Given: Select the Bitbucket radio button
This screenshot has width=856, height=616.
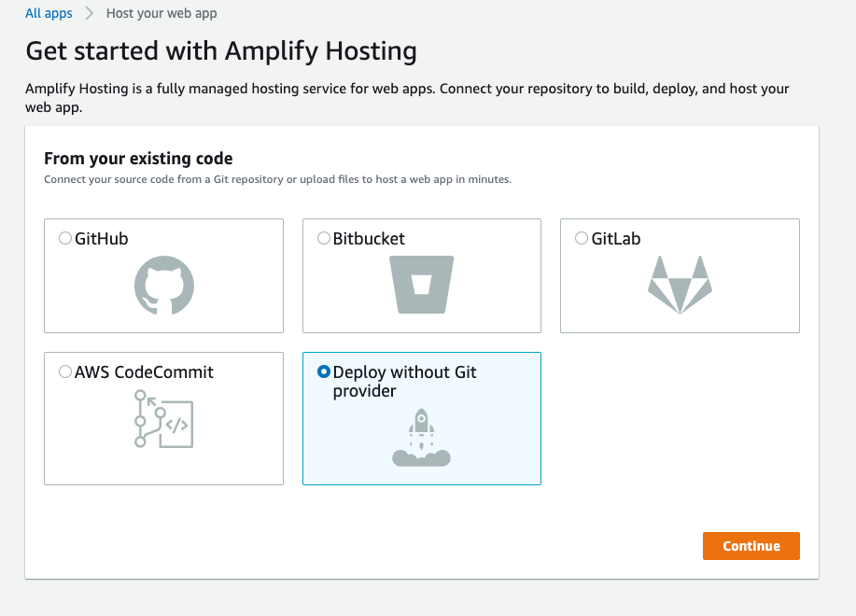Looking at the screenshot, I should (x=323, y=238).
